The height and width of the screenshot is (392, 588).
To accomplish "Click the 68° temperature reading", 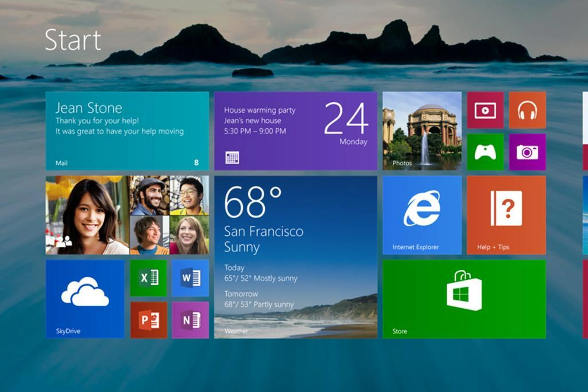I will (x=253, y=202).
